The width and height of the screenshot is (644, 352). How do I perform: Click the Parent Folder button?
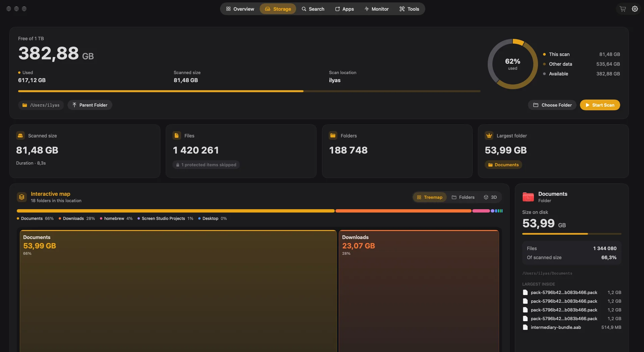(x=90, y=105)
